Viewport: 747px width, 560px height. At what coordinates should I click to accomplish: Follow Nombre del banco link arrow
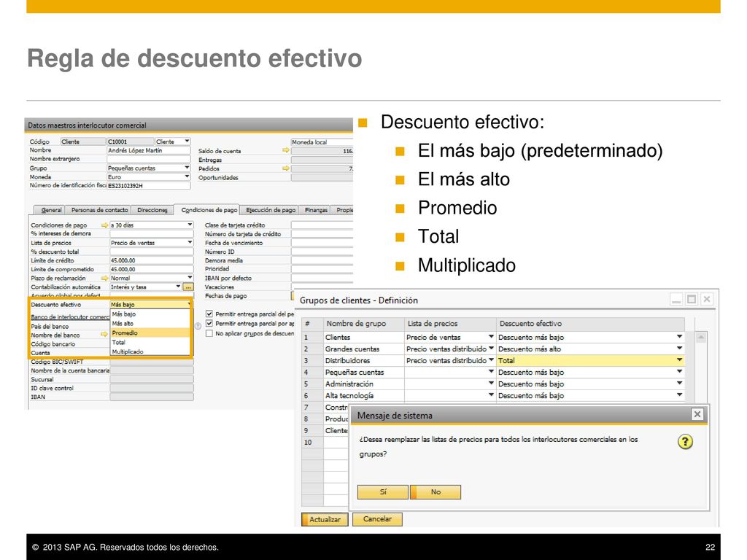(x=104, y=334)
